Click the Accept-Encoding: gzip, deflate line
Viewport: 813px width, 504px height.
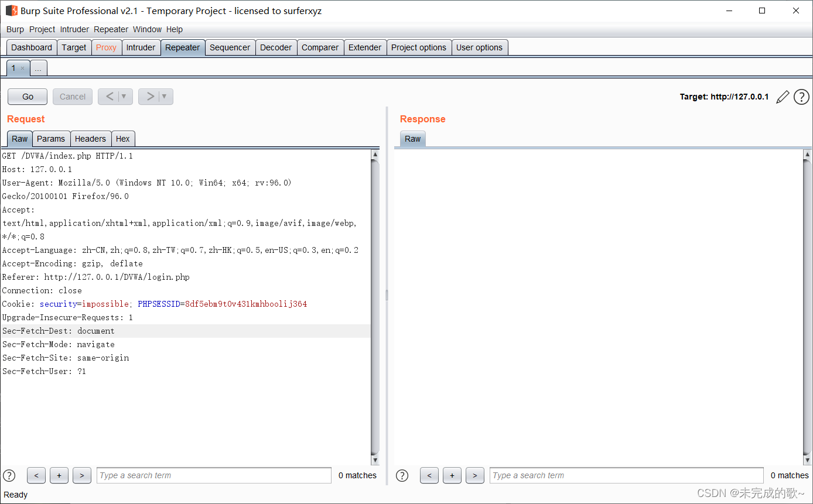pyautogui.click(x=72, y=264)
